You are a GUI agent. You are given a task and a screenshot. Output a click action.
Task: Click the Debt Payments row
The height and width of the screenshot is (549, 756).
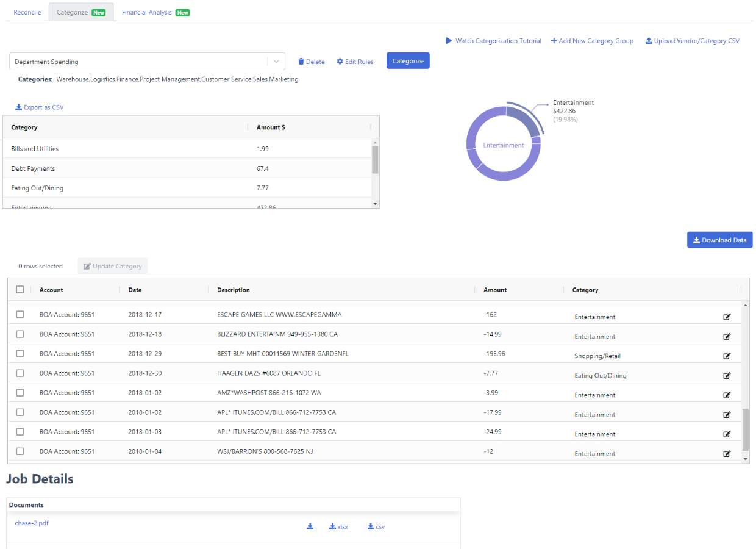tap(187, 168)
